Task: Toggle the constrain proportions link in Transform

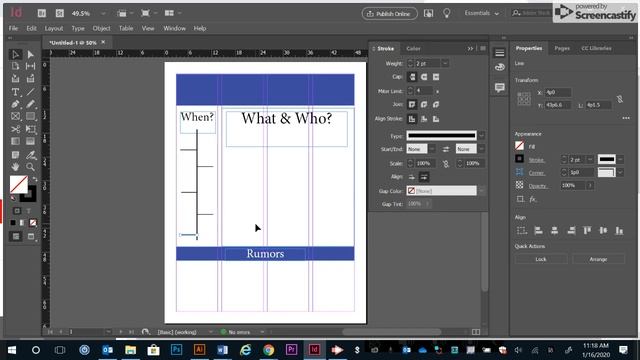Action: point(620,99)
